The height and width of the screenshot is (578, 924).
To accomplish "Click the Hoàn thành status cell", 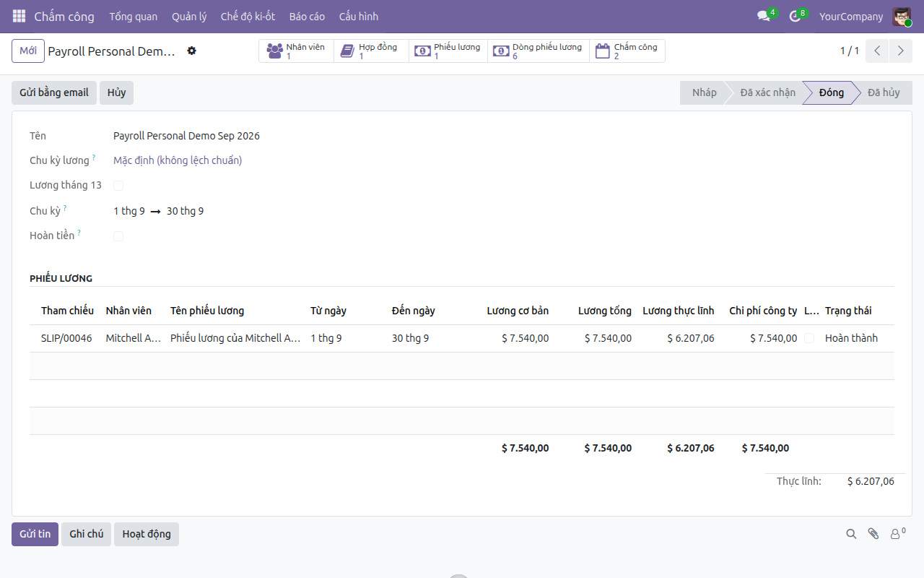I will 852,338.
